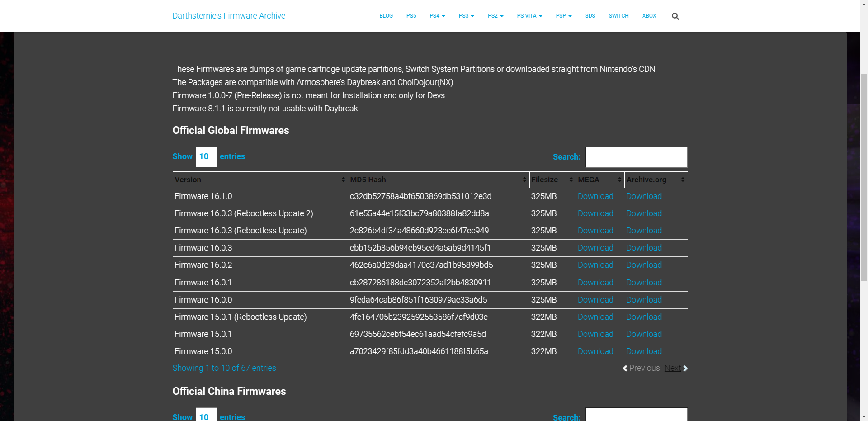Open the 3DS menu item
Viewport: 868px width, 421px height.
coord(590,16)
